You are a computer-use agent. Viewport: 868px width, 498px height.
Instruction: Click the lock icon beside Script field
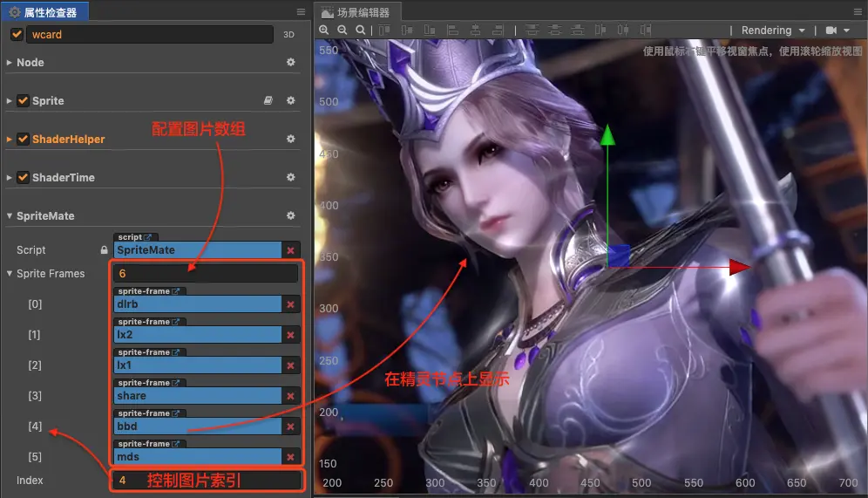coord(104,249)
